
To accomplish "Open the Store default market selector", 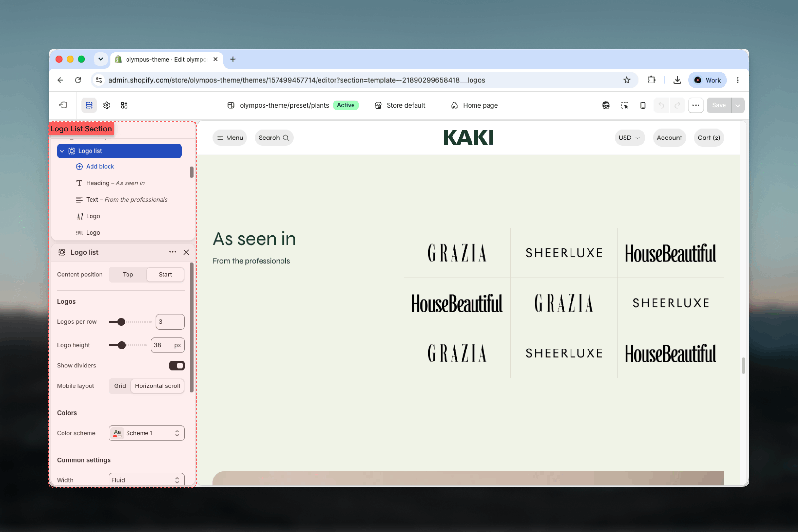I will tap(400, 105).
